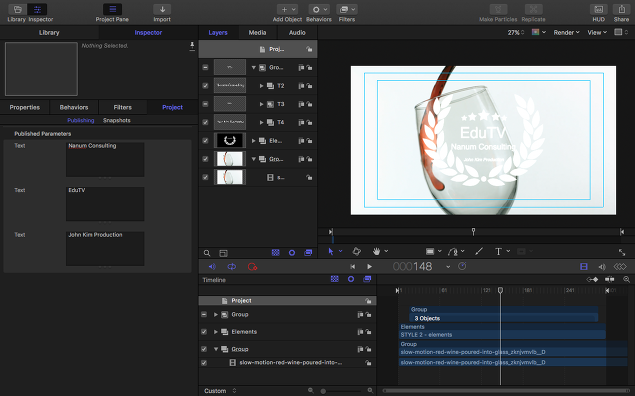The image size is (635, 396).
Task: Switch to the Library tab
Action: coord(49,32)
